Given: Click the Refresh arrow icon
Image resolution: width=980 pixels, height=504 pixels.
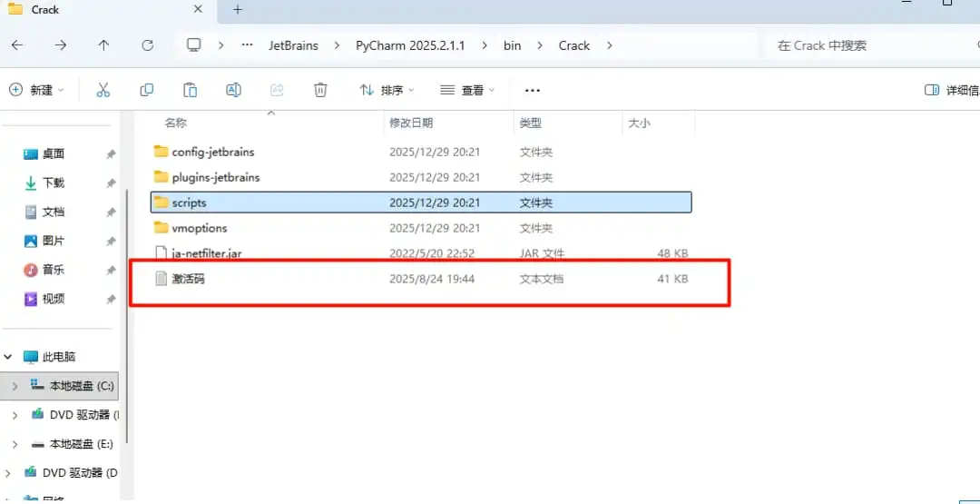Looking at the screenshot, I should click(x=148, y=45).
